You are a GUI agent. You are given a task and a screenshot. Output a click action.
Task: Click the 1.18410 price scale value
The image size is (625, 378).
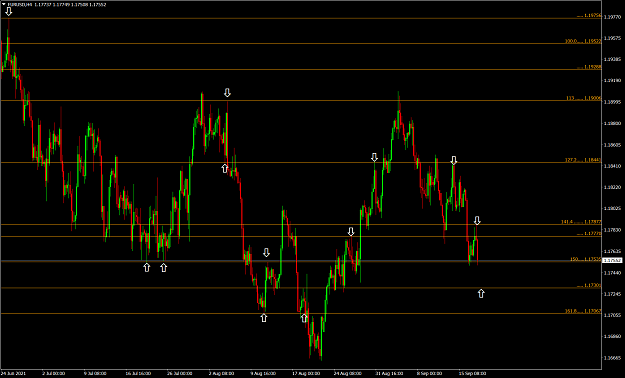click(x=613, y=166)
